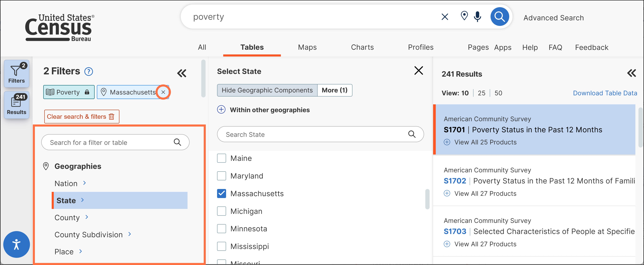644x265 pixels.
Task: Open the Filters funnel sidebar icon
Action: pos(16,74)
